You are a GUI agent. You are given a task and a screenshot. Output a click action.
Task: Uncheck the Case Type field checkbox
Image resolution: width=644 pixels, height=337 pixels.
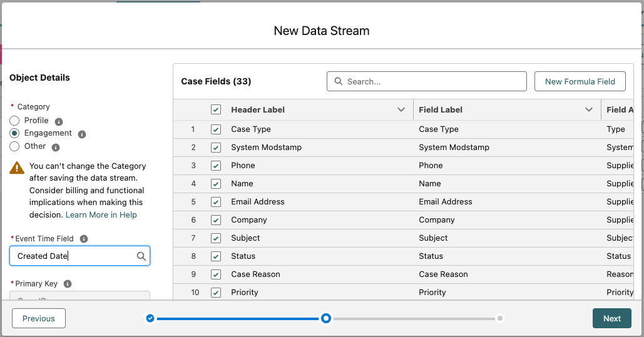point(216,129)
